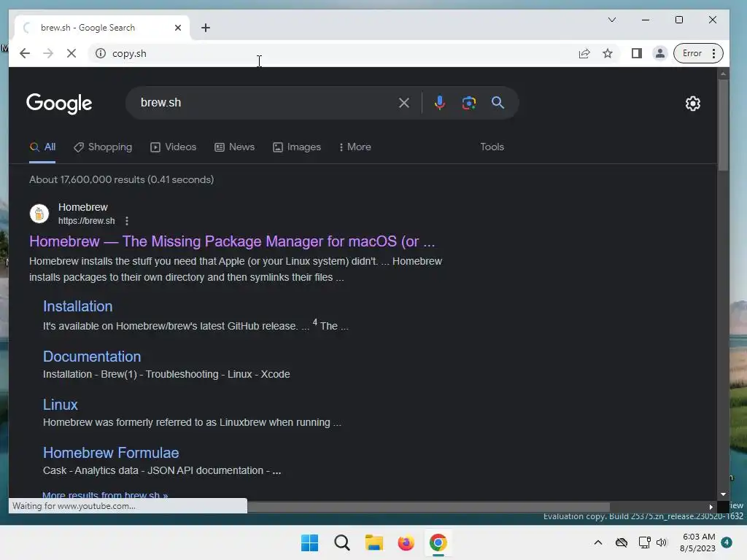The width and height of the screenshot is (747, 560).
Task: Clear the search query with X
Action: click(x=404, y=102)
